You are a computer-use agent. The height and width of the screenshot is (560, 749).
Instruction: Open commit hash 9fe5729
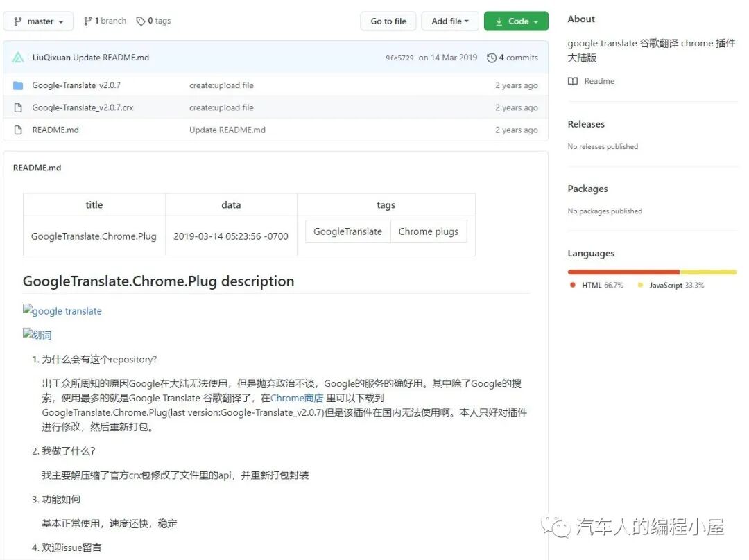(400, 58)
